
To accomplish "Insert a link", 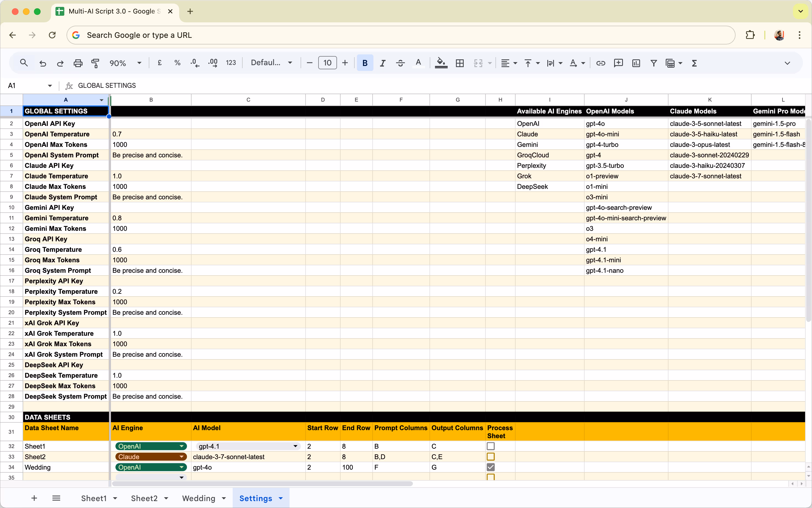I will [601, 63].
